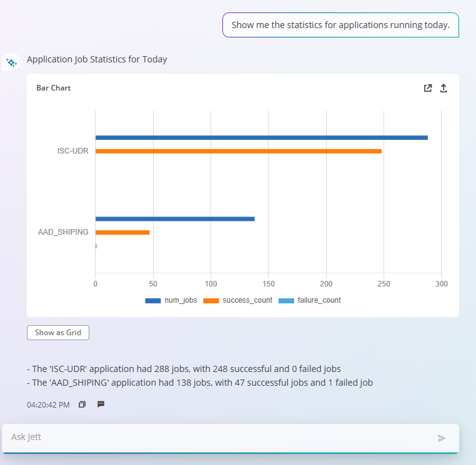Click the export chart upload icon
Screen dimensions: 476x465
[444, 88]
